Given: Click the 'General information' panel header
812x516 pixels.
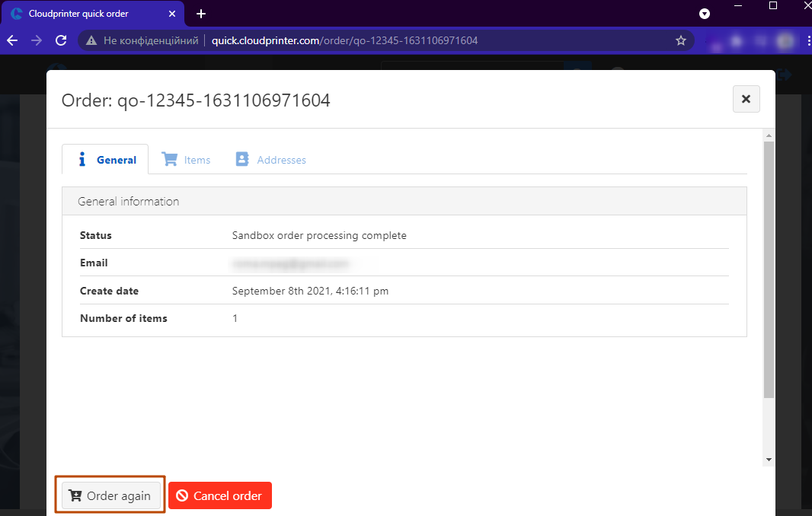Looking at the screenshot, I should [404, 202].
